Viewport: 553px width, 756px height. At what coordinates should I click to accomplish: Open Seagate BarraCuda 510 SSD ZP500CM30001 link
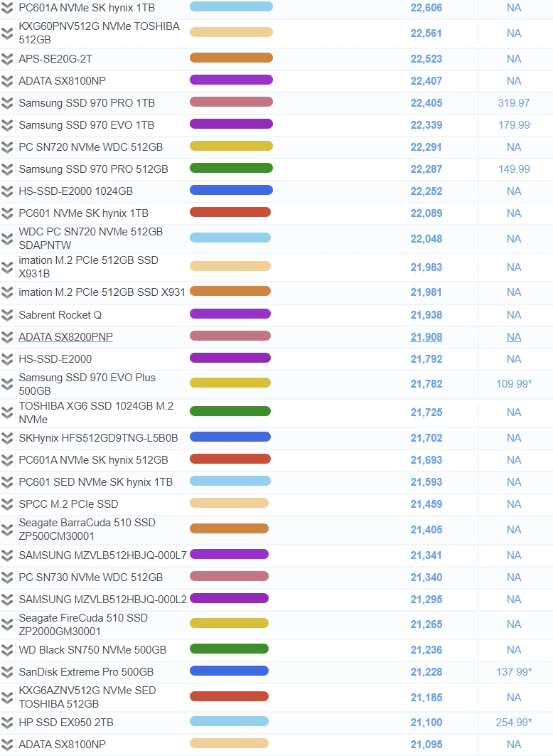click(x=87, y=529)
